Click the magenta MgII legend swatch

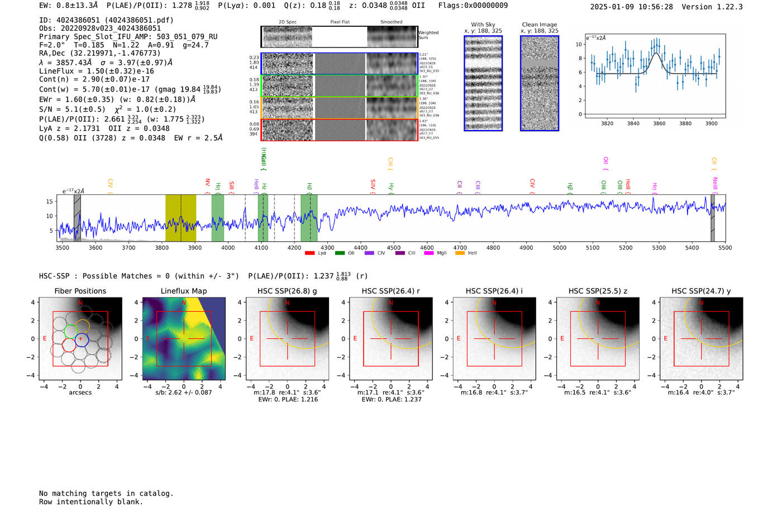coord(430,253)
